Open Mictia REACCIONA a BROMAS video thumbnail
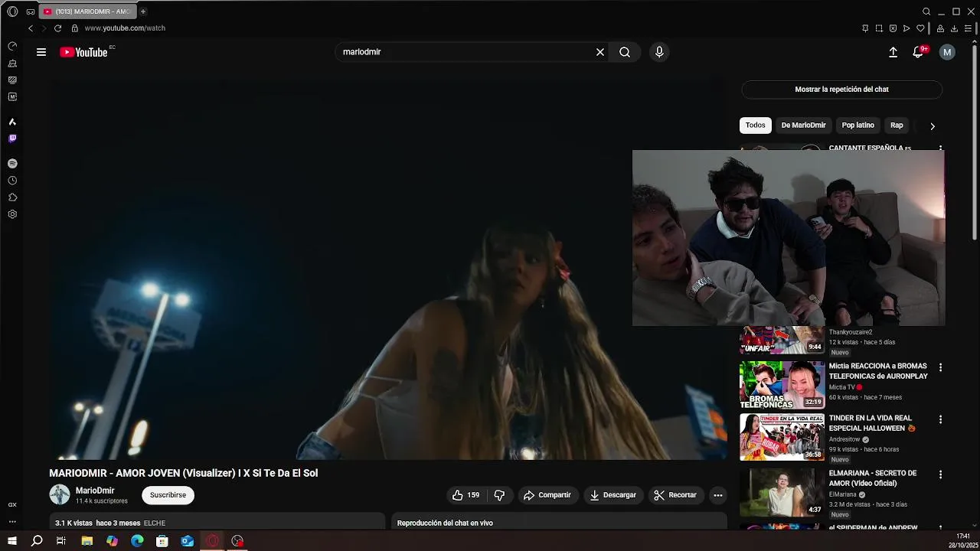This screenshot has width=980, height=551. click(782, 385)
